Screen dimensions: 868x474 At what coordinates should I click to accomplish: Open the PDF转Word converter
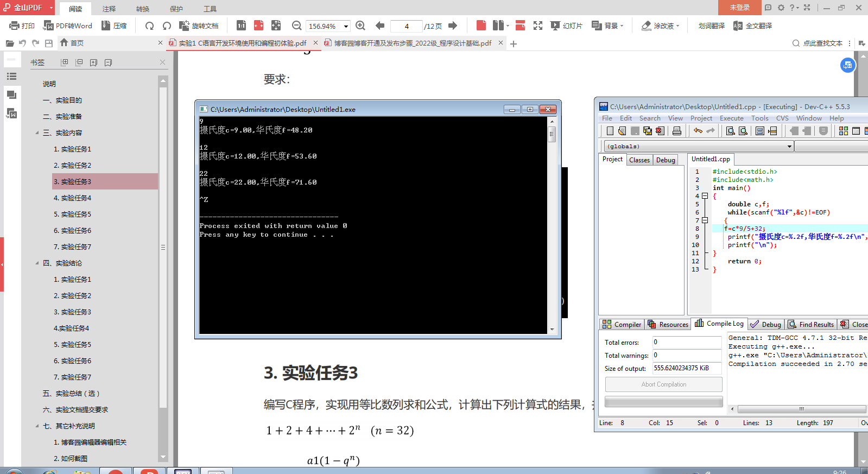click(x=68, y=26)
